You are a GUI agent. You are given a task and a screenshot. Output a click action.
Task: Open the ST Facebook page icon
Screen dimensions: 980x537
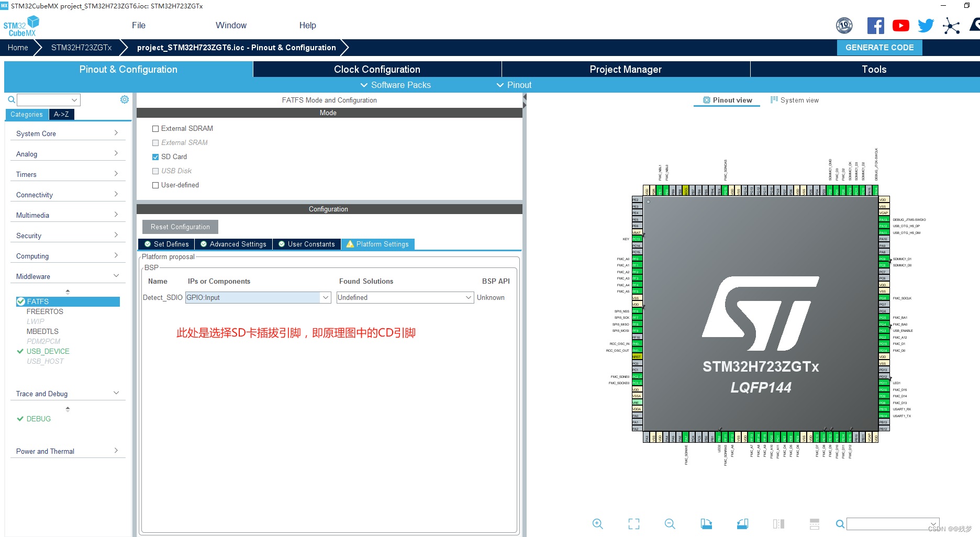(x=876, y=26)
